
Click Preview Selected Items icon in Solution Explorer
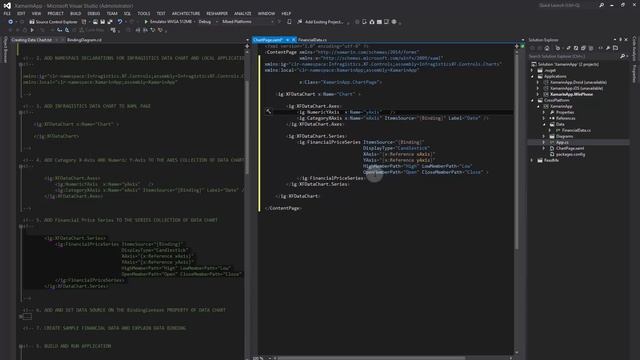point(615,48)
